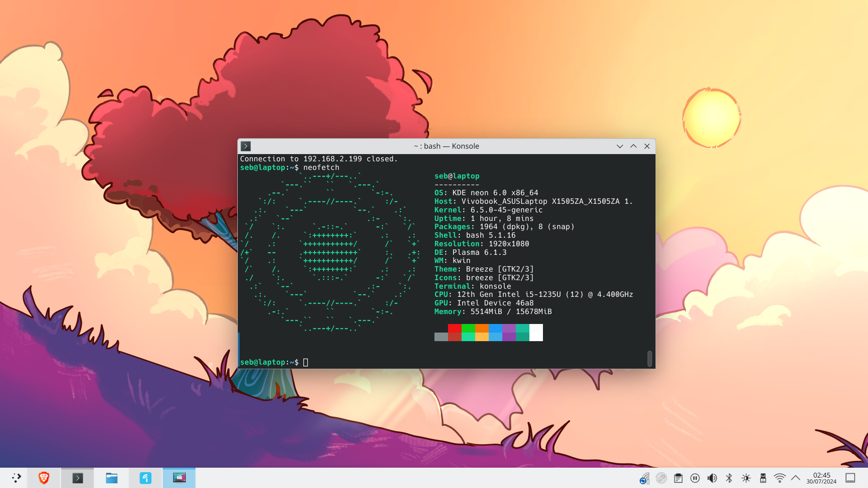
Task: Click the media pause tray icon
Action: (x=695, y=478)
